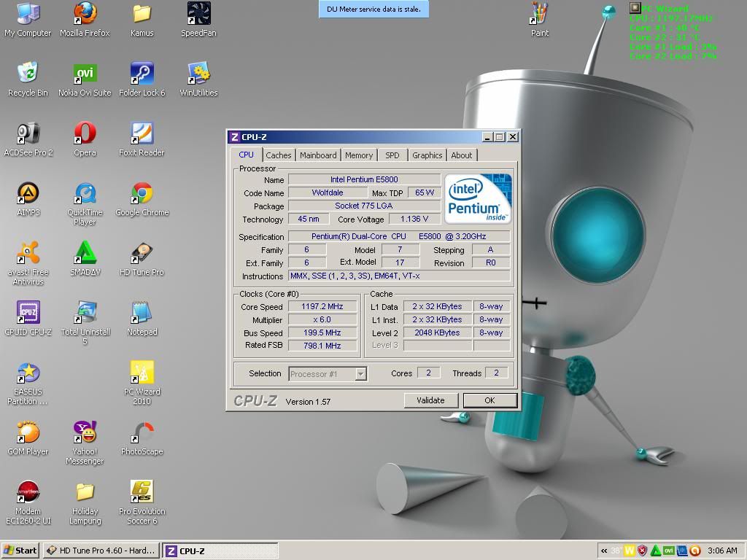Image resolution: width=747 pixels, height=560 pixels.
Task: Click the HD Tune Pro desktop icon
Action: (x=142, y=259)
